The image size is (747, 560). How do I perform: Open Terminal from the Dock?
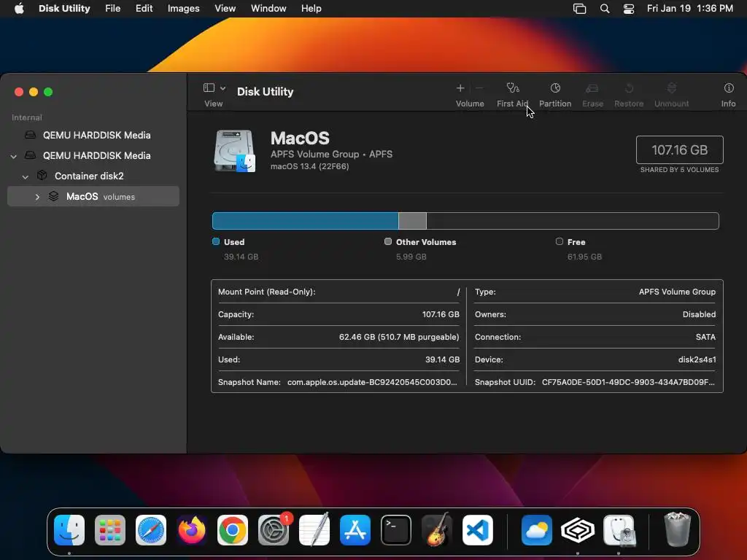396,530
